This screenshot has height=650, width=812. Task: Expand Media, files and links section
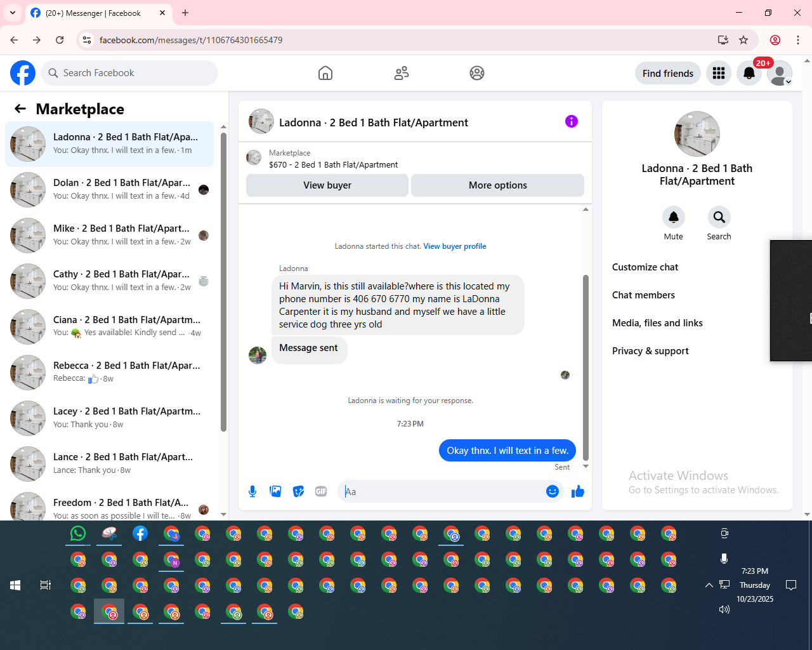pyautogui.click(x=697, y=323)
